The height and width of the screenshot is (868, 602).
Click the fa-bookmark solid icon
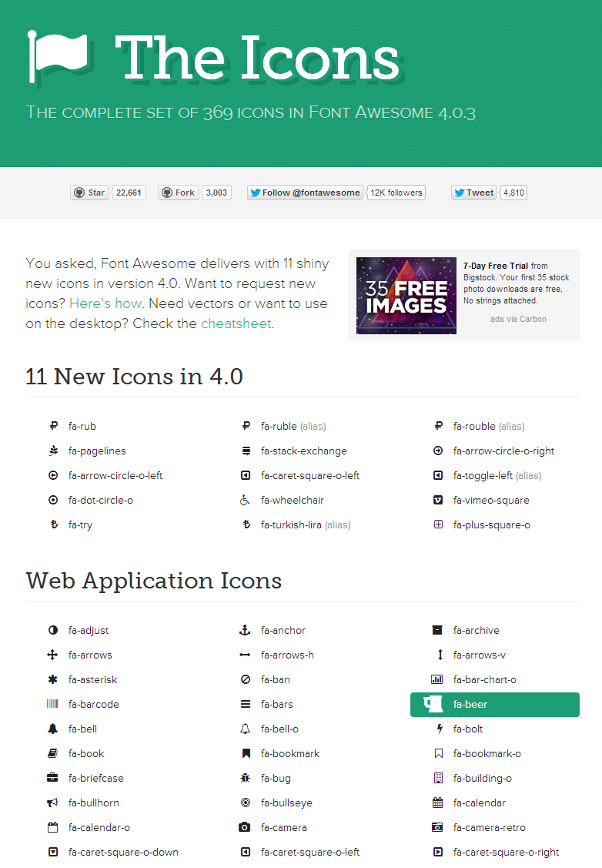pyautogui.click(x=247, y=753)
